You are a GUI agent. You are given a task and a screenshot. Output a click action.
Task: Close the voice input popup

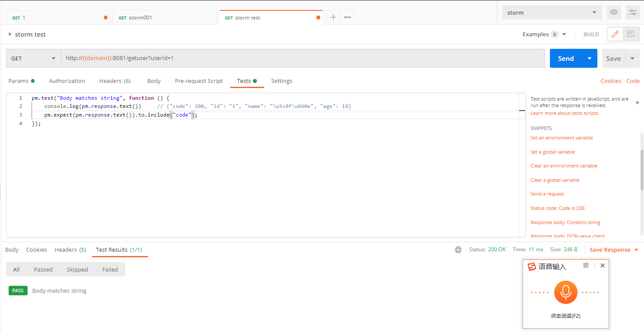(x=603, y=266)
